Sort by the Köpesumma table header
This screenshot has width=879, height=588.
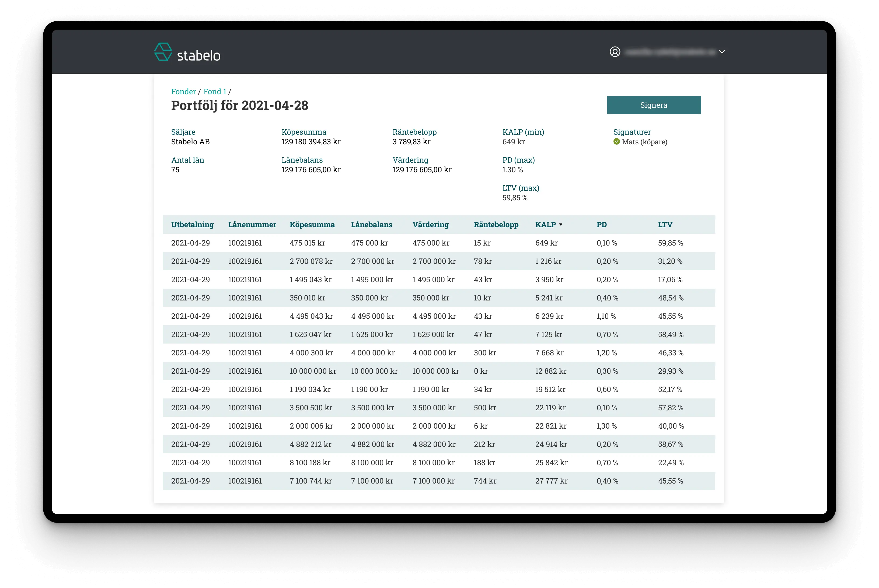click(x=312, y=225)
